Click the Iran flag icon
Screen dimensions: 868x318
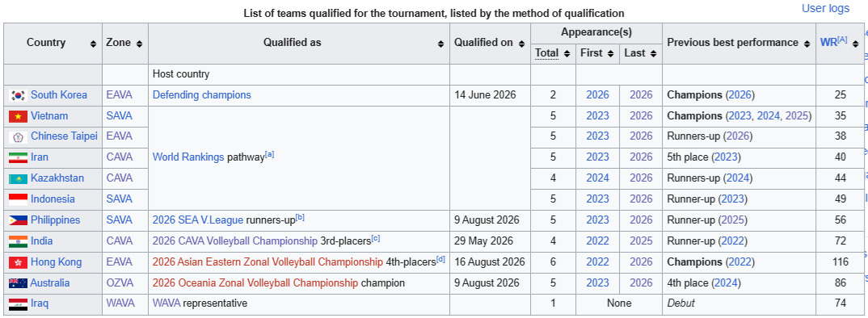(x=19, y=157)
